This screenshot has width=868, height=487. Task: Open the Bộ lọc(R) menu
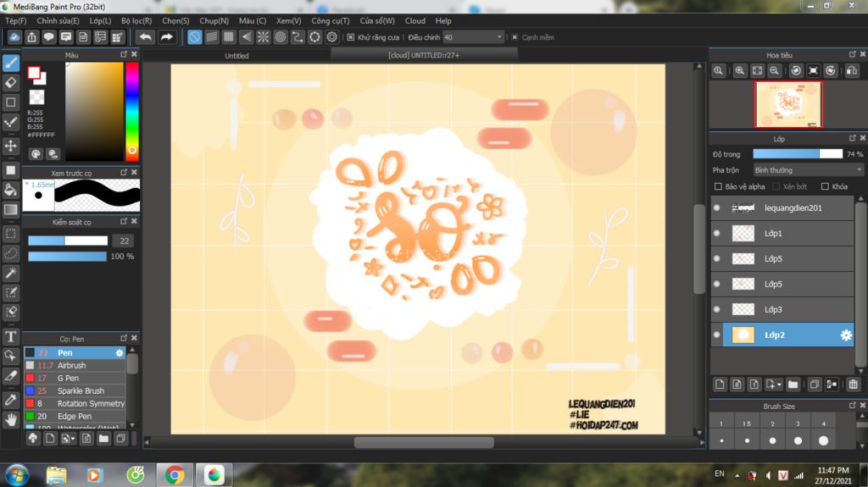click(x=136, y=20)
